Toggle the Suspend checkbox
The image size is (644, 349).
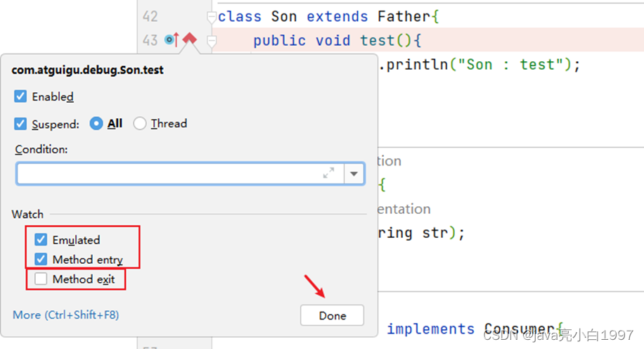coord(20,124)
